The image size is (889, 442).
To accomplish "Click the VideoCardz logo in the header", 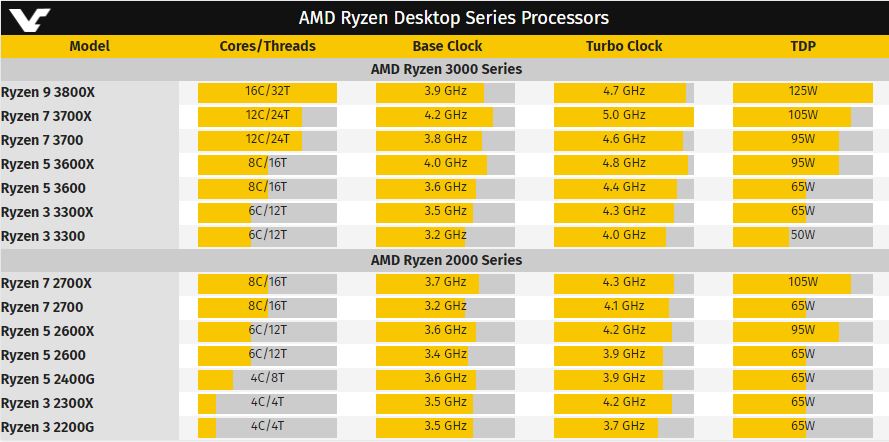I will pyautogui.click(x=29, y=19).
